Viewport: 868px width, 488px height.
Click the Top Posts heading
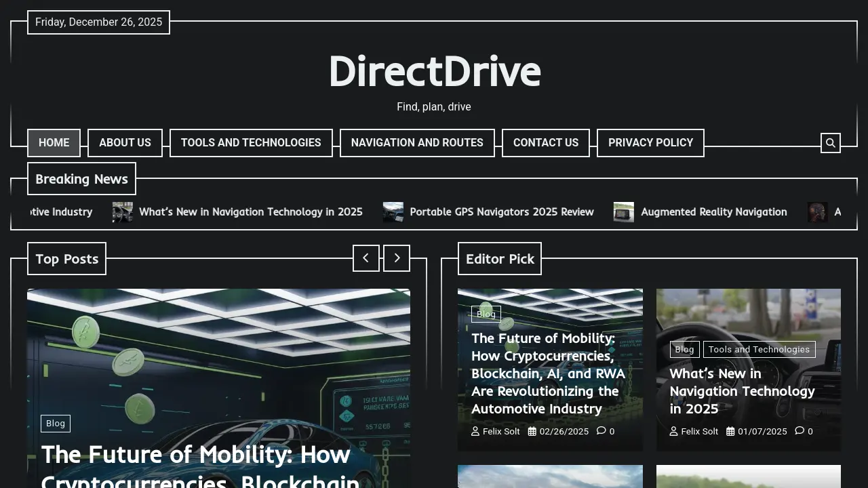[x=66, y=259]
